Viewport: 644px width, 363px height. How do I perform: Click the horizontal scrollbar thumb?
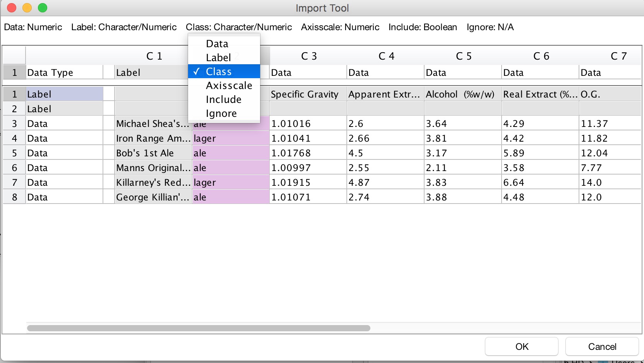198,328
